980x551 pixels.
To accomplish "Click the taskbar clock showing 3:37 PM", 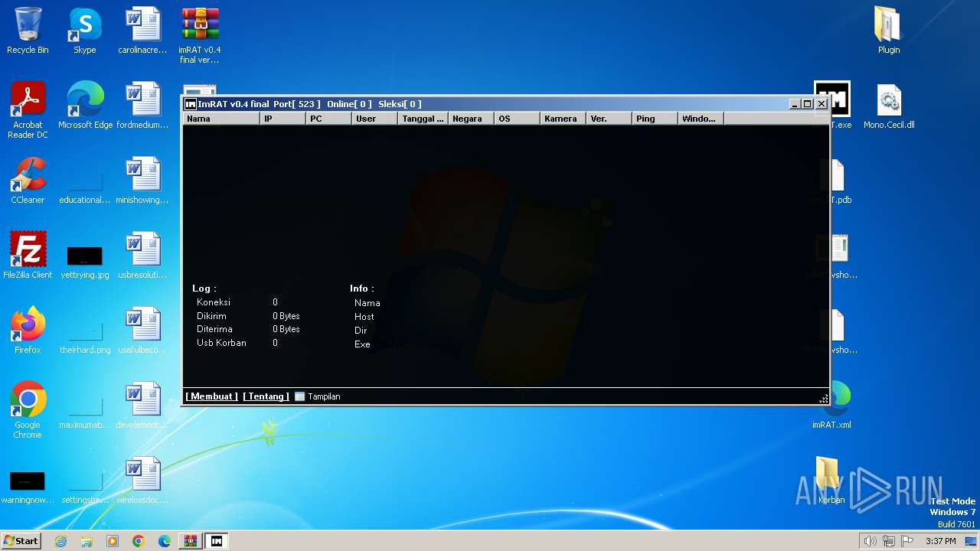I will (x=941, y=541).
